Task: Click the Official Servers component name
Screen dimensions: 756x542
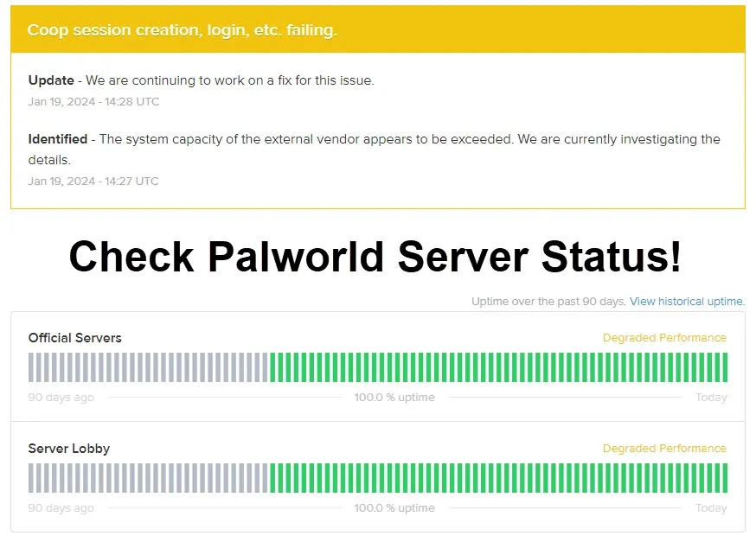Action: coord(74,338)
